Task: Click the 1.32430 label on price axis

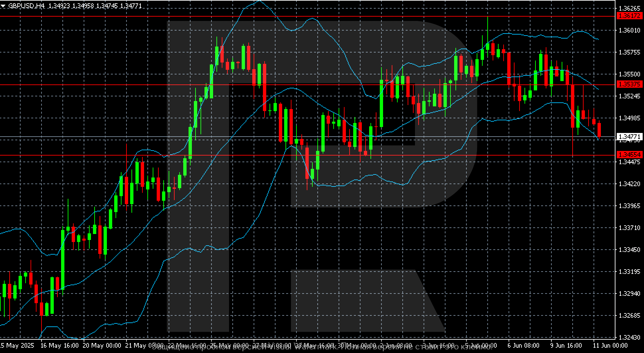Action: coord(629,337)
